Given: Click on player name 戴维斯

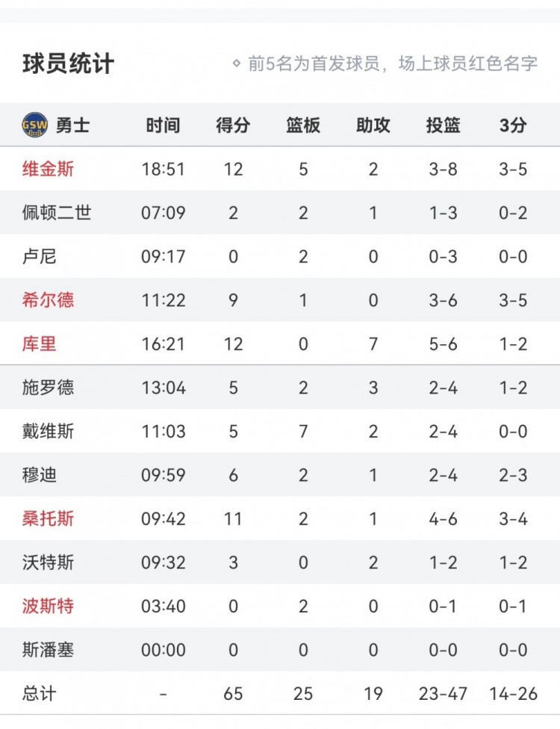Looking at the screenshot, I should tap(48, 431).
